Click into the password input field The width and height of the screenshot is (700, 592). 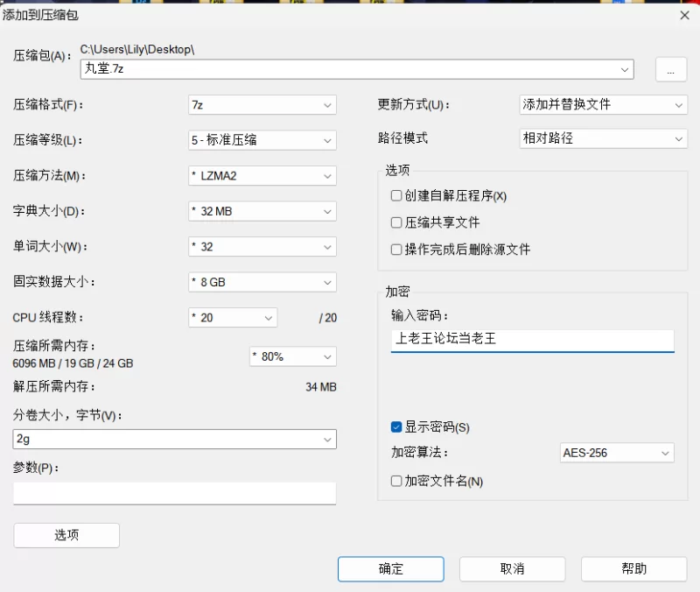click(532, 339)
